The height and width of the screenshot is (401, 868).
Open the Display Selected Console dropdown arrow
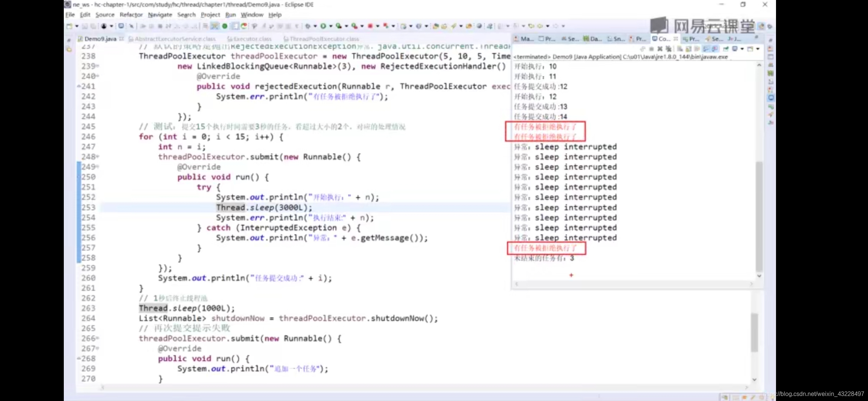[742, 49]
